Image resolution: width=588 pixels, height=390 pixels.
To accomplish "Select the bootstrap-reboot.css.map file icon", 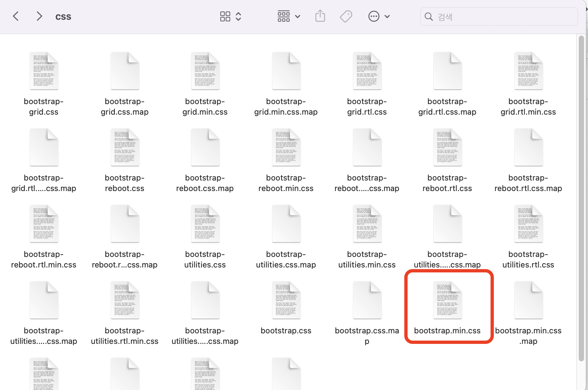I will pos(205,147).
